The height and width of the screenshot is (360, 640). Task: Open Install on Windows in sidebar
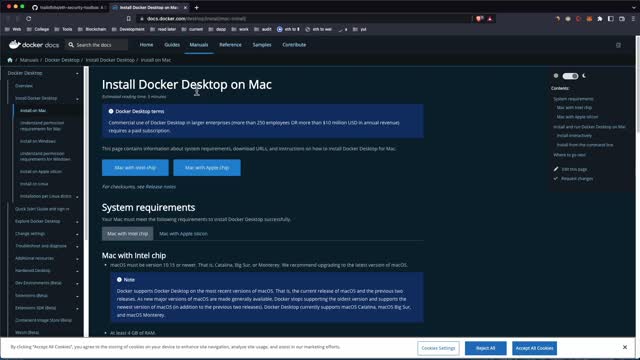38,141
